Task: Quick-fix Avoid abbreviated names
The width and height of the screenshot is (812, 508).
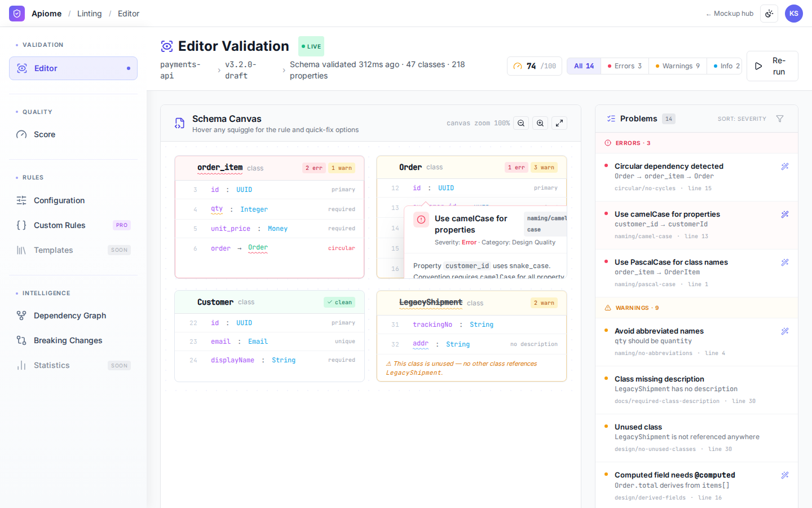Action: click(785, 331)
